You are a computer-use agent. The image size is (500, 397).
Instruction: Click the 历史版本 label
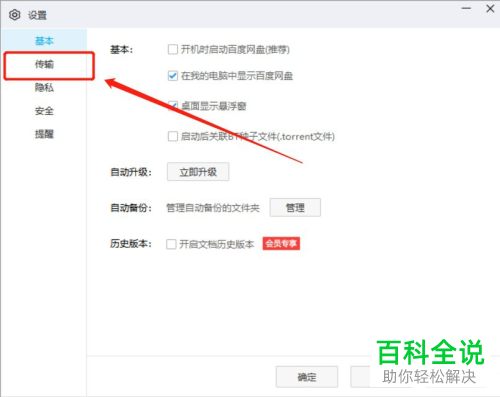tap(131, 244)
